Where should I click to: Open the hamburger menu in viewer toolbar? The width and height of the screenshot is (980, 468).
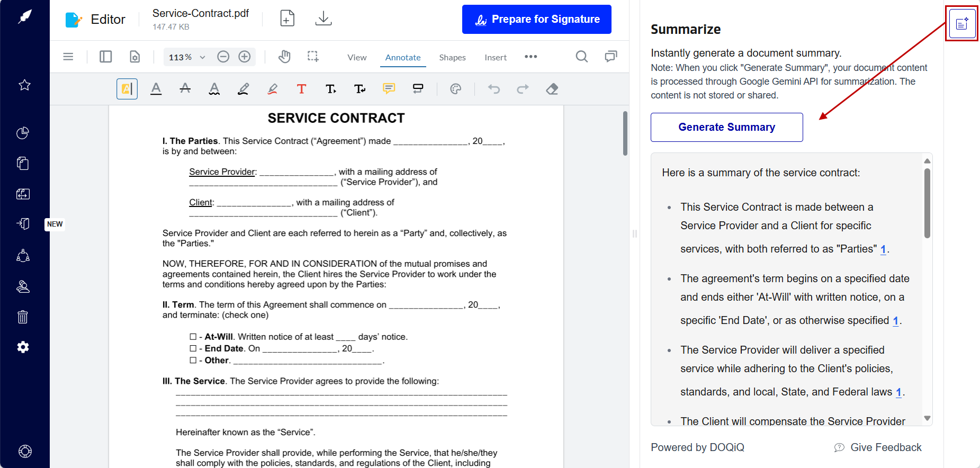click(x=68, y=57)
